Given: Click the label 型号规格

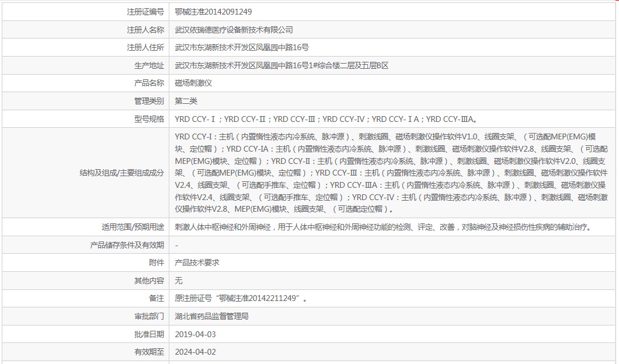Looking at the screenshot, I should pos(149,119).
